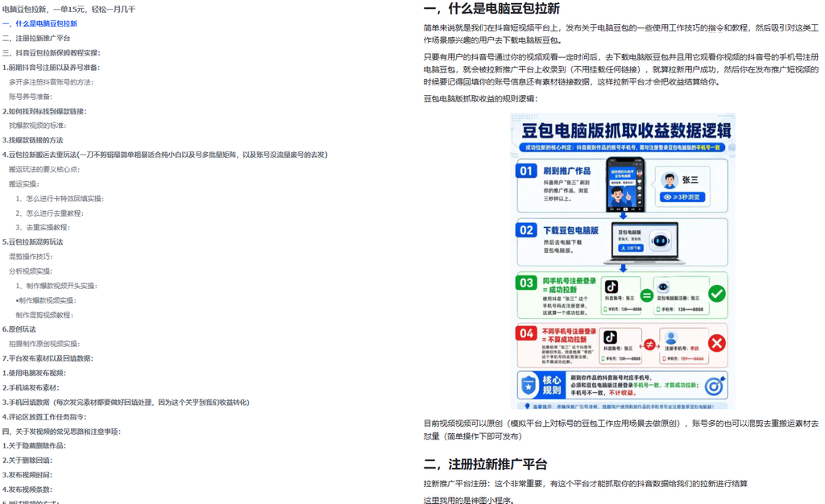Select entry 2.手机端发布素材
The image size is (825, 504).
31,388
